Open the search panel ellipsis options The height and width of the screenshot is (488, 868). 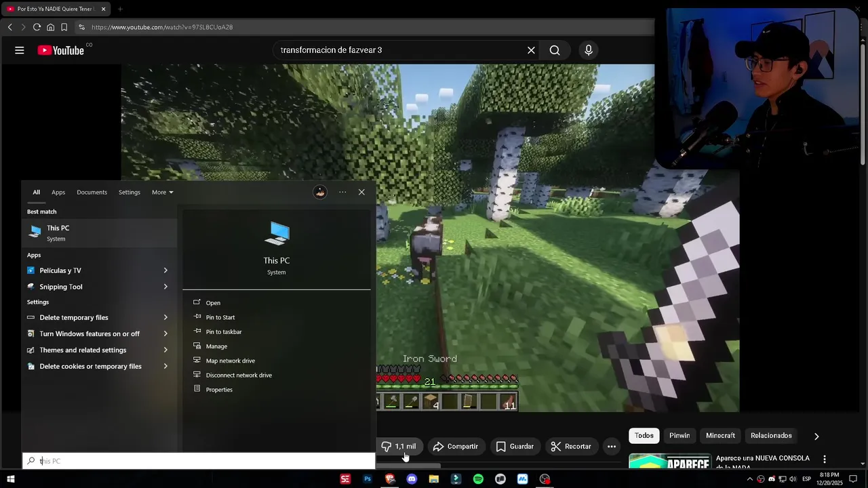[342, 192]
